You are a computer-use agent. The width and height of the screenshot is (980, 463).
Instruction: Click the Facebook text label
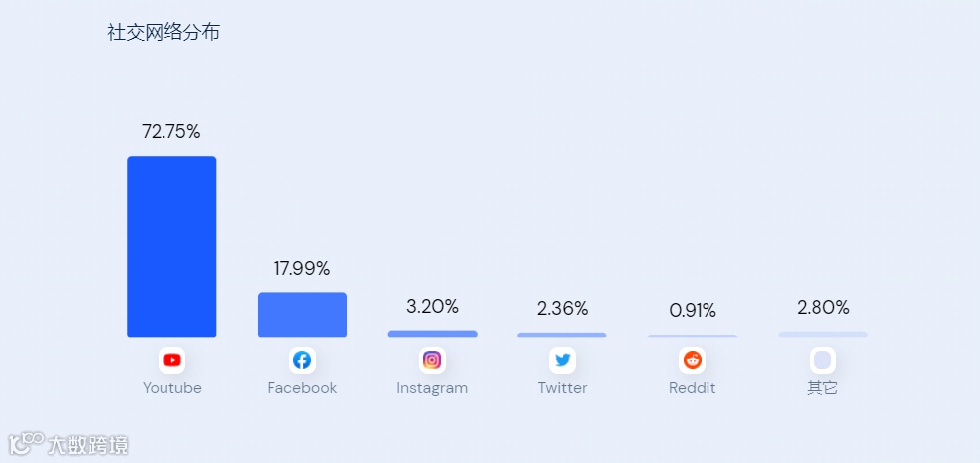[302, 388]
